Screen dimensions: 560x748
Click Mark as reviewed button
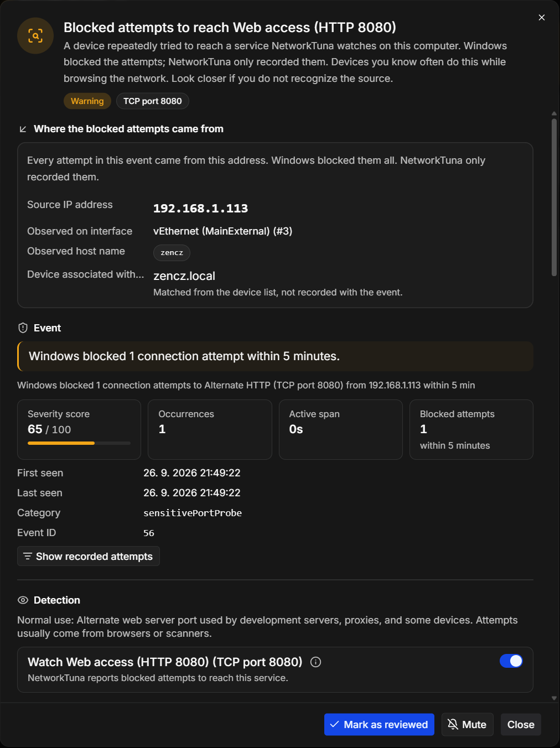[x=379, y=725]
